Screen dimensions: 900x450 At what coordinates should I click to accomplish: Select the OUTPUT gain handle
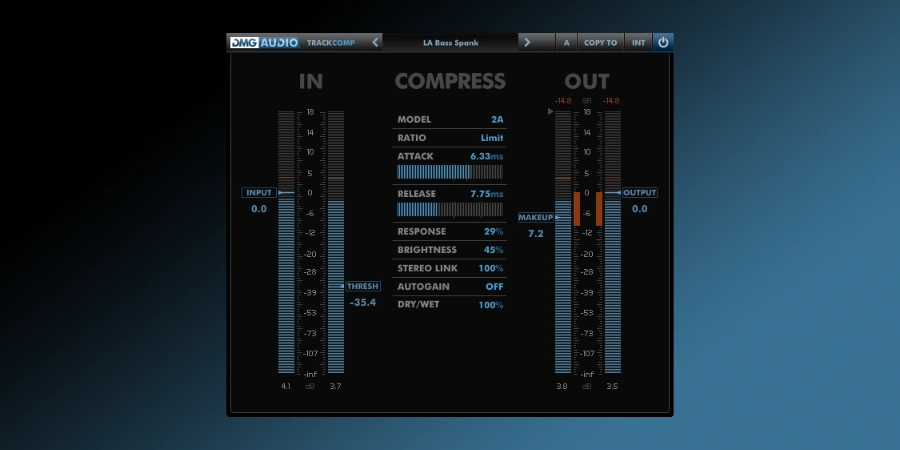point(639,193)
